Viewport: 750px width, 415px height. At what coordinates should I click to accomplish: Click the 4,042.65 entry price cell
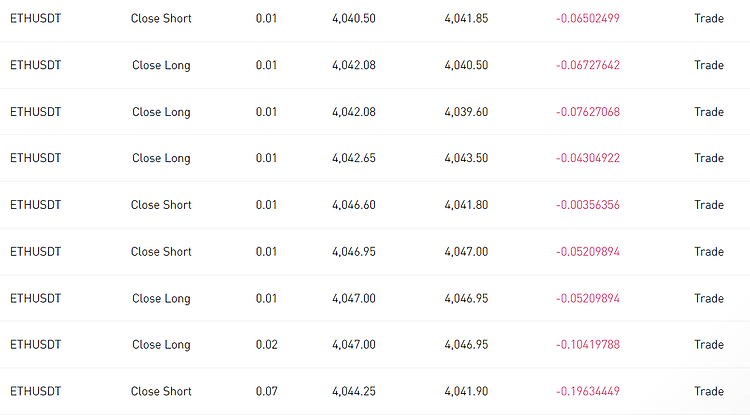(354, 158)
